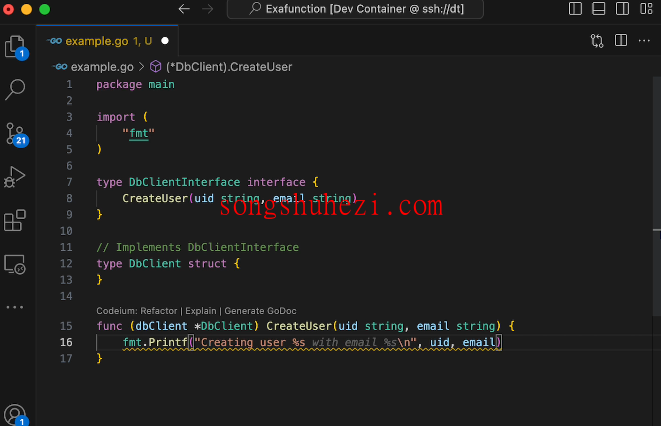Click example.go in the breadcrumb
This screenshot has height=426, width=661.
(102, 67)
